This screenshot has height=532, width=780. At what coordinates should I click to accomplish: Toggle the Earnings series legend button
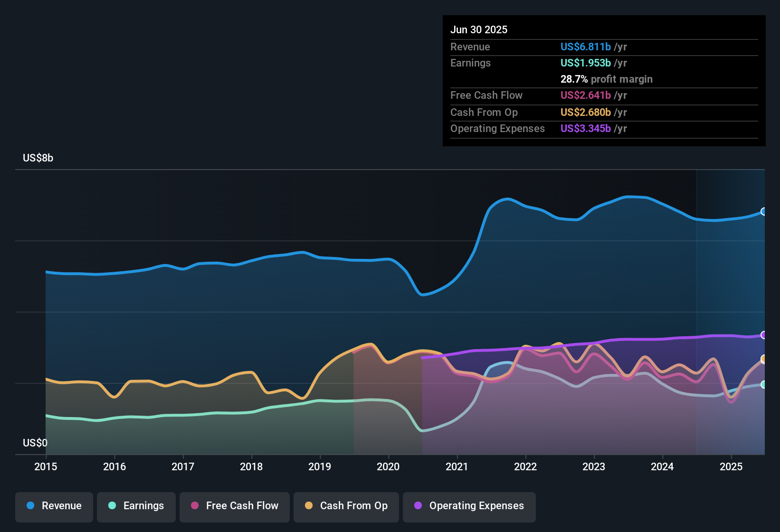136,506
